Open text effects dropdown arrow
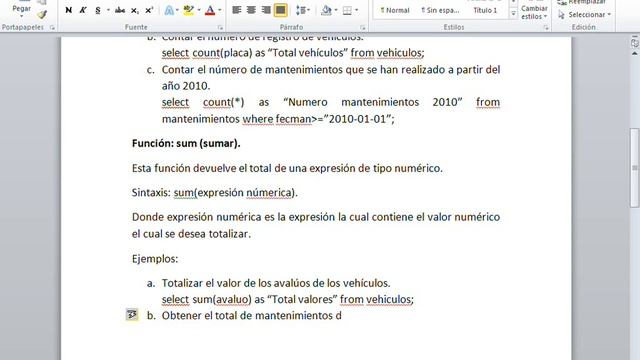The width and height of the screenshot is (640, 360). click(x=177, y=10)
